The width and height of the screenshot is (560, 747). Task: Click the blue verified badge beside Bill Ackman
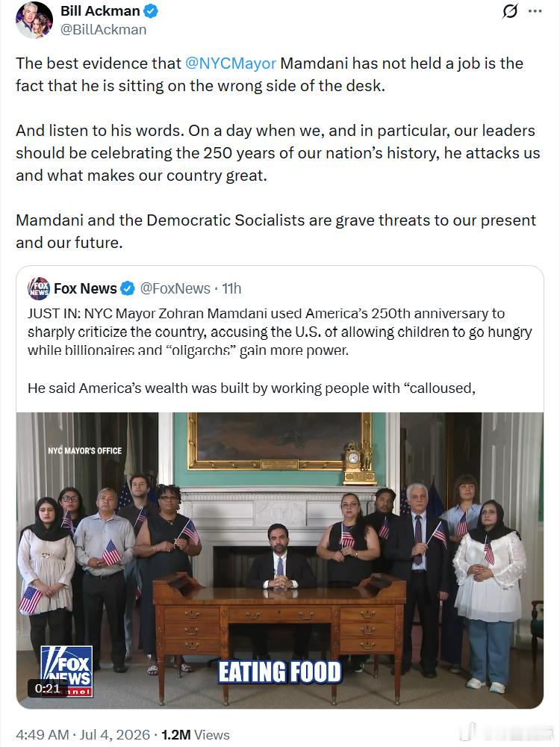pyautogui.click(x=151, y=11)
